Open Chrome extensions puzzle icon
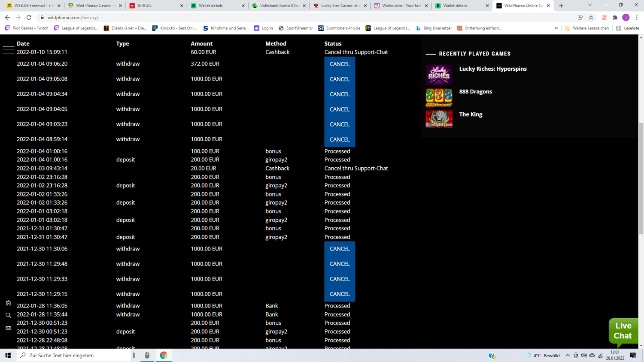The width and height of the screenshot is (644, 362). click(615, 18)
